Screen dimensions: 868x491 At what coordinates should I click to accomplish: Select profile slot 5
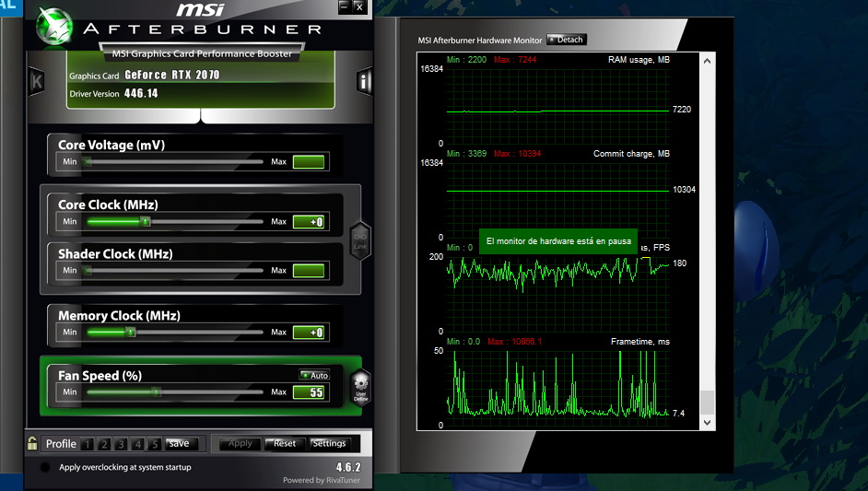[x=155, y=444]
